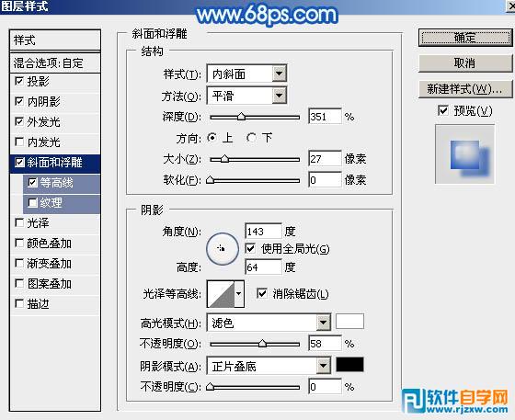This screenshot has height=420, width=515.
Task: Toggle the 投影 drop shadow checkbox
Action: click(x=19, y=81)
